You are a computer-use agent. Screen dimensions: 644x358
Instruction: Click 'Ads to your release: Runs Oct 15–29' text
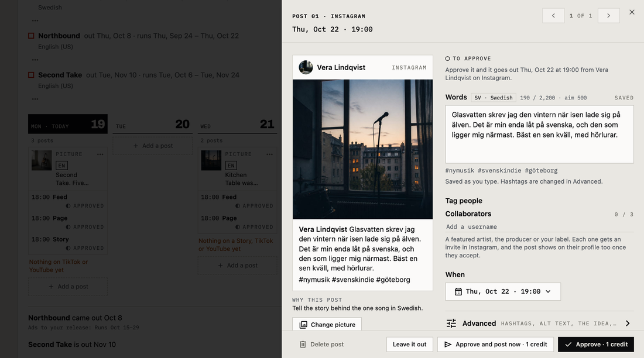[84, 328]
